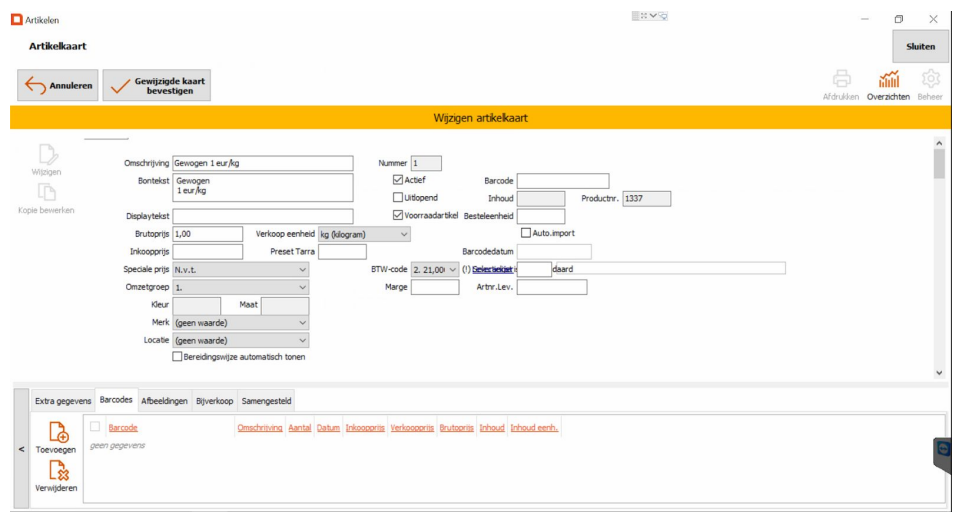Toggle the Voorraadartikel checkbox

tap(397, 215)
